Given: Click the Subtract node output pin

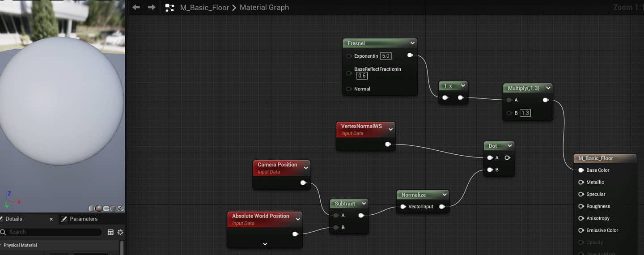Looking at the screenshot, I should [x=361, y=216].
